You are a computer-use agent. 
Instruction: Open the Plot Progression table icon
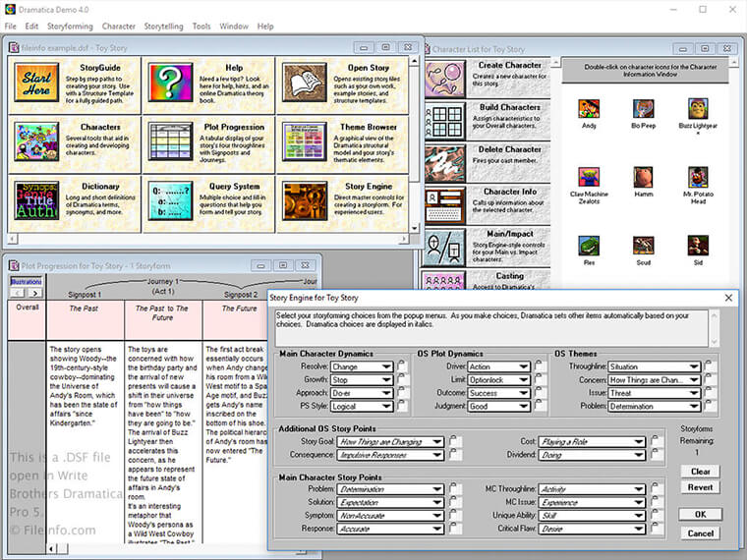171,142
